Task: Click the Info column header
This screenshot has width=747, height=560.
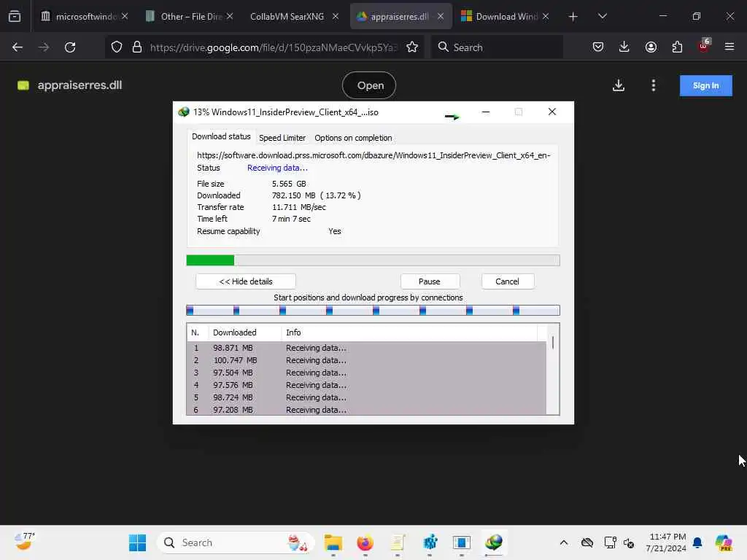Action: pos(409,332)
